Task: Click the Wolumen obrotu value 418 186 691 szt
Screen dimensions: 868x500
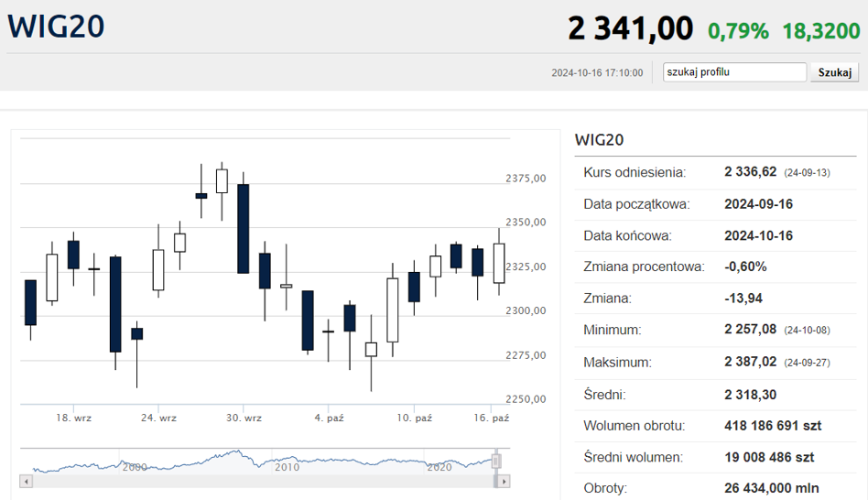Action: (x=773, y=426)
